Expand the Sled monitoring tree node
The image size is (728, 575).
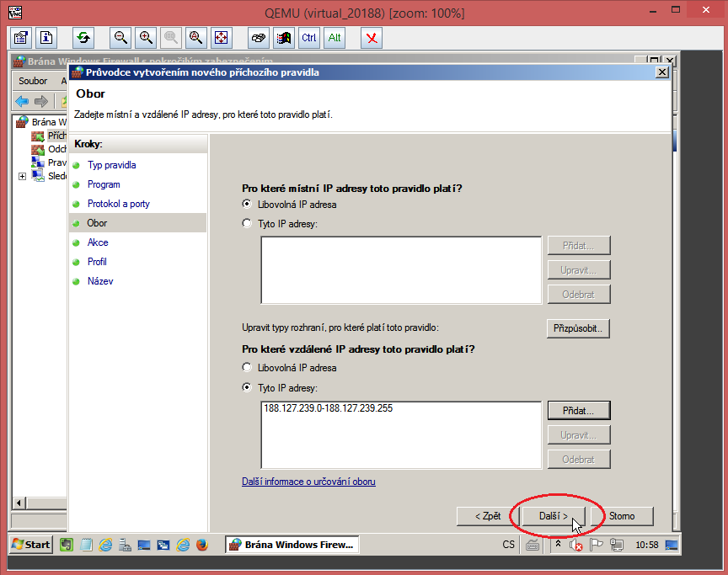[x=22, y=176]
